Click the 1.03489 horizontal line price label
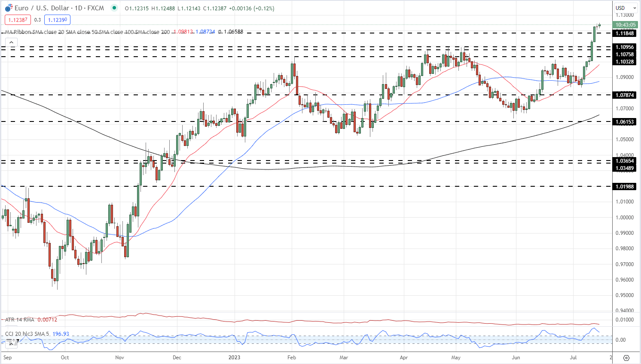Image resolution: width=641 pixels, height=364 pixels. [x=625, y=168]
